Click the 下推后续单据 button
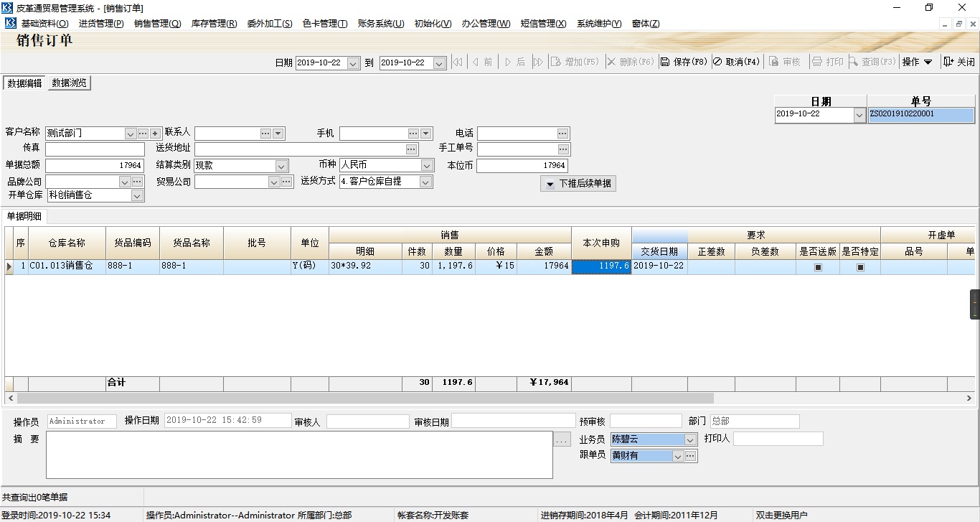The height and width of the screenshot is (522, 980). [578, 183]
